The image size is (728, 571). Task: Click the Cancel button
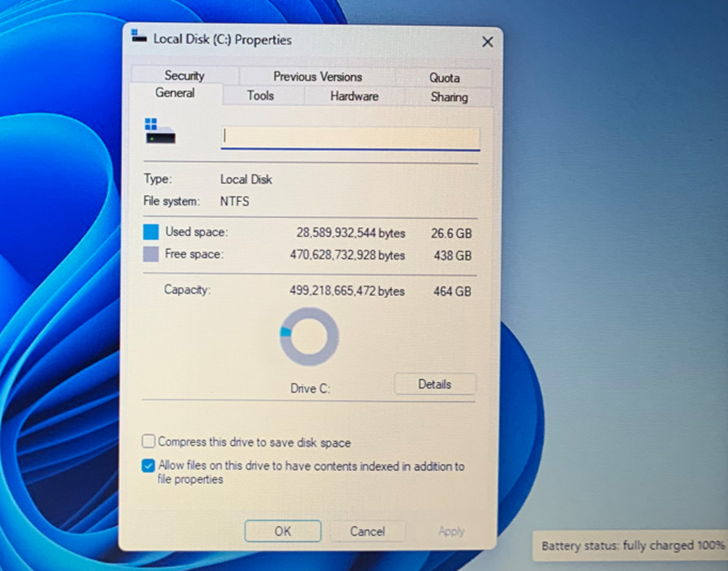click(368, 531)
